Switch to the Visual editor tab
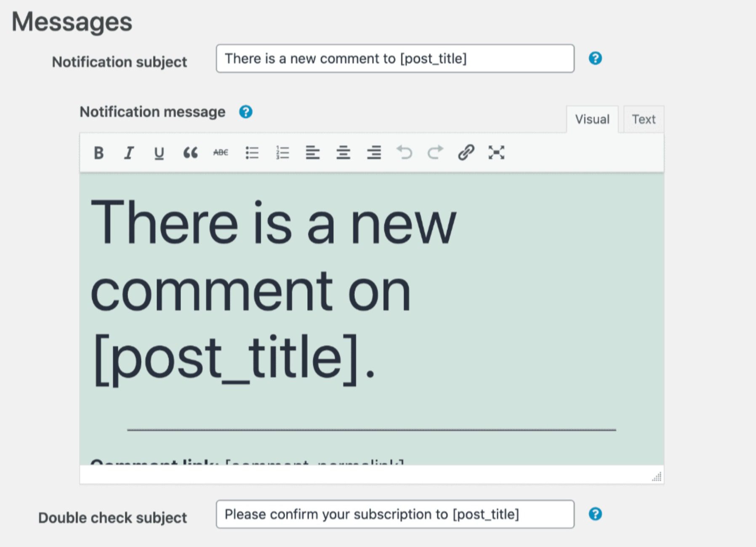 pos(592,119)
